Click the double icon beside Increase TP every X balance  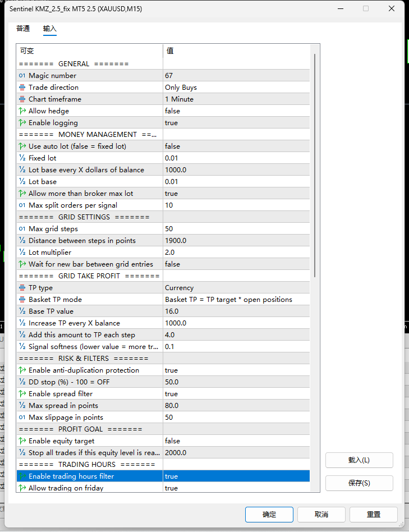22,323
